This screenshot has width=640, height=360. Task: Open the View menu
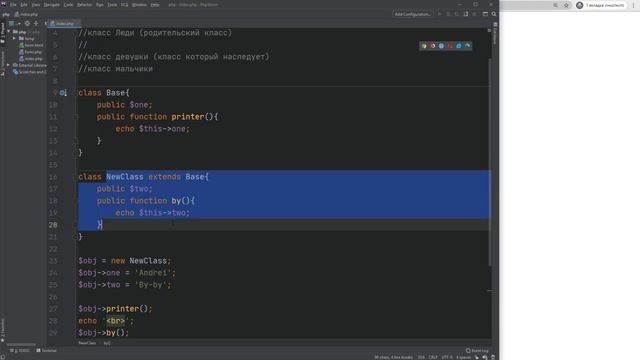[x=36, y=4]
